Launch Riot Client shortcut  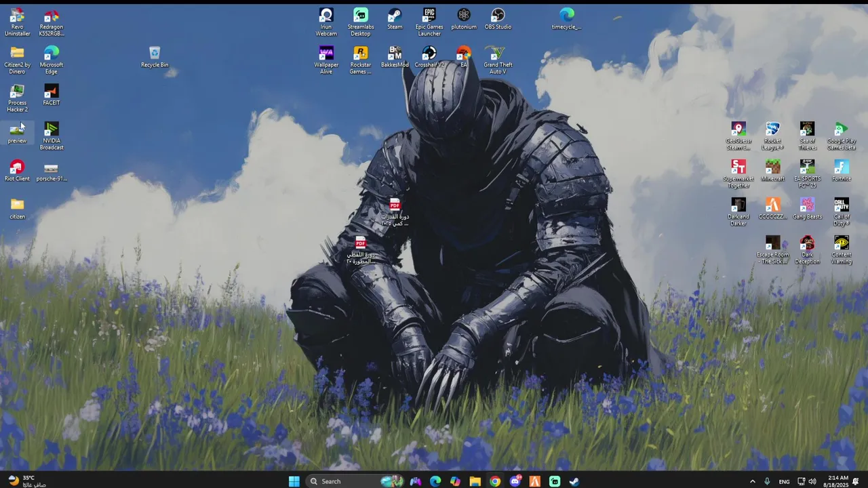tap(17, 171)
